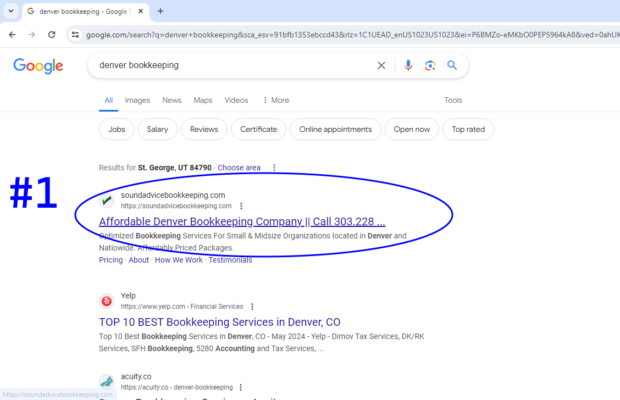Search by image with Lens icon
620x400 pixels.
point(430,66)
